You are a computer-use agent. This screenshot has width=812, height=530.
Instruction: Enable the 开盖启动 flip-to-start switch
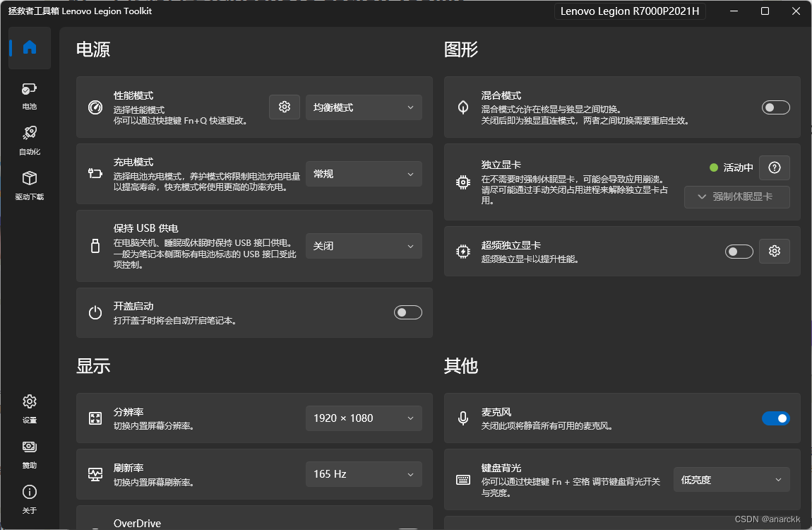click(407, 312)
